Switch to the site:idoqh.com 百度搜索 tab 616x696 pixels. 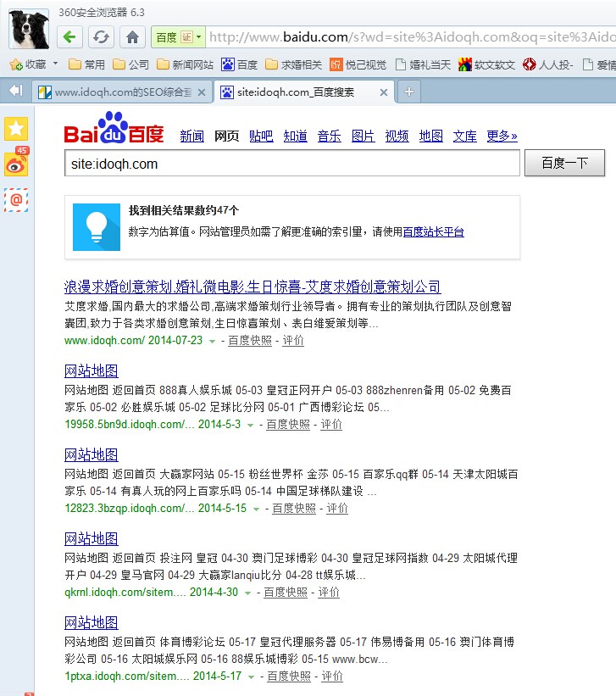point(304,92)
